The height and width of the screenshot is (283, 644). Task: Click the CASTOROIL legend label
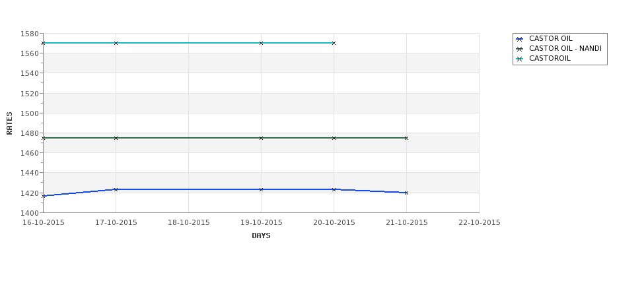(550, 58)
